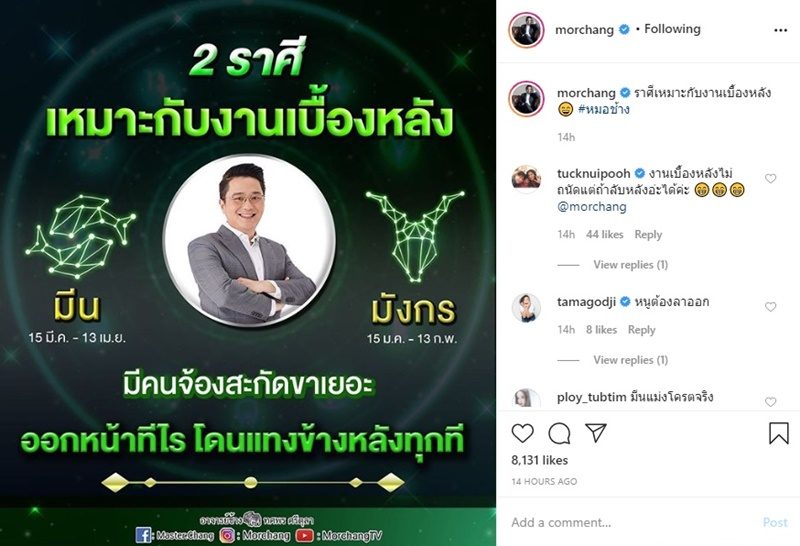Like ploy_tubtim's comment with heart
Screen dimensions: 800x546
coord(770,402)
